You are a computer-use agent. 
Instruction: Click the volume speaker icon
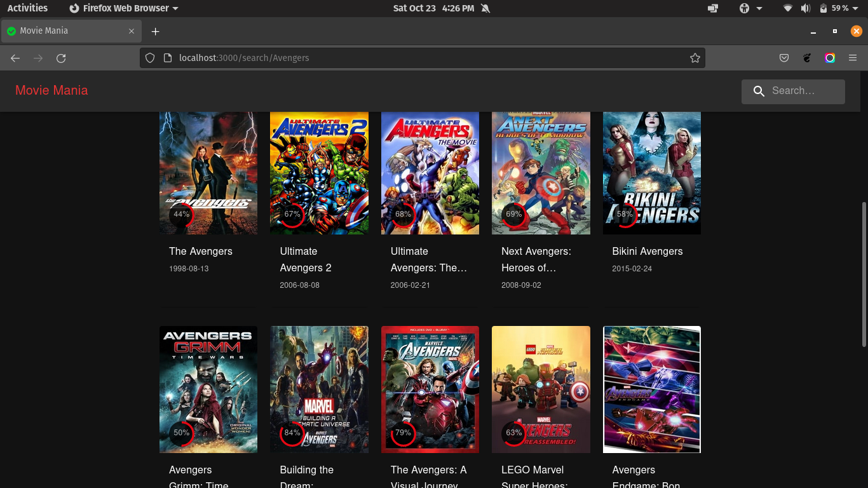805,8
